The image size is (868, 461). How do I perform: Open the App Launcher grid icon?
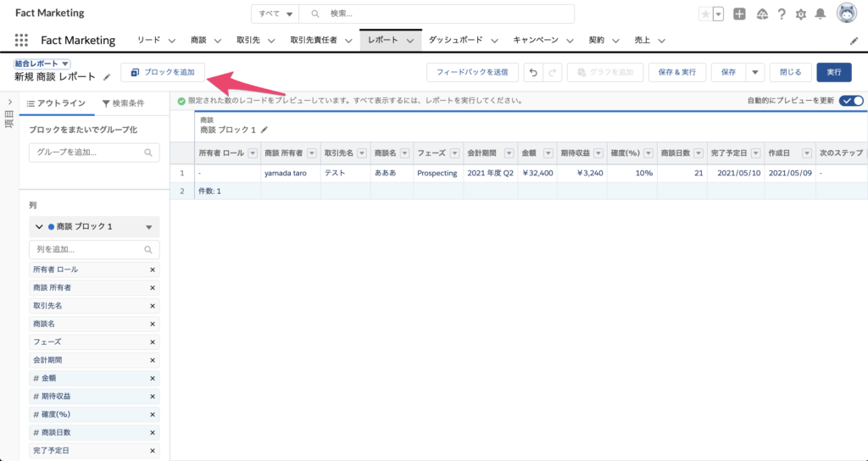(21, 40)
